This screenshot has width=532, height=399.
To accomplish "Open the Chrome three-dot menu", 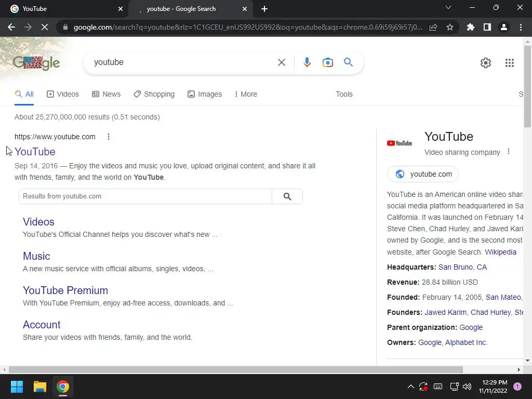I will click(x=521, y=27).
